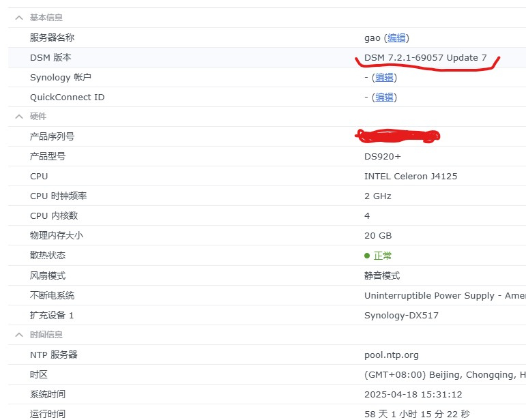Click the 不断电系统 label
This screenshot has height=420, width=526.
(x=52, y=295)
